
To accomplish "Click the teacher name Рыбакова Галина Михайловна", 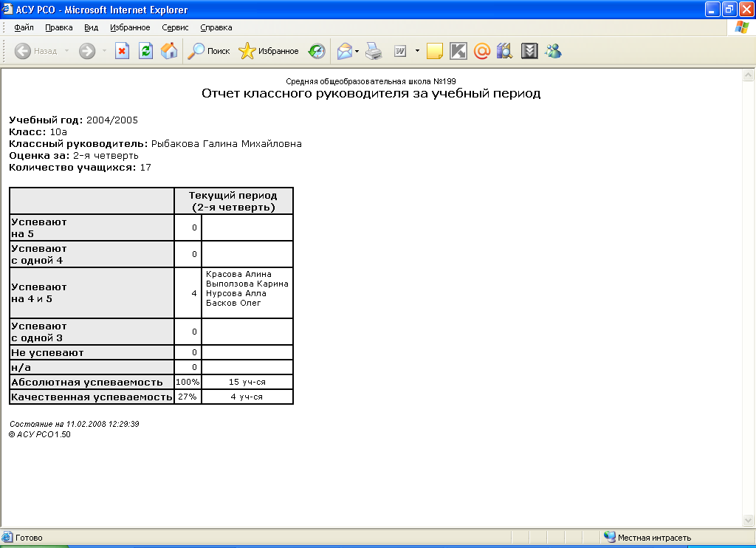I will pos(227,144).
